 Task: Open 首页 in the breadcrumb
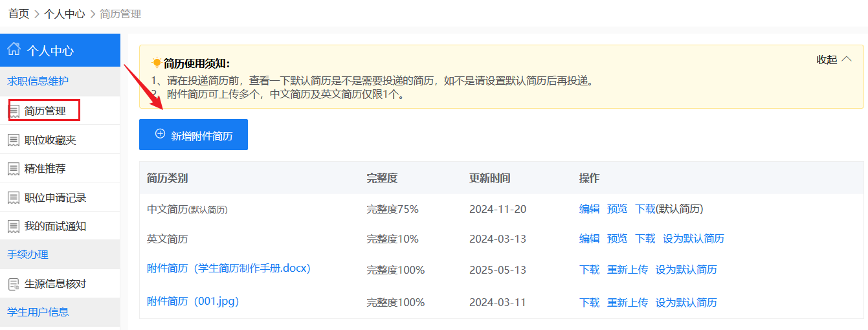point(18,14)
